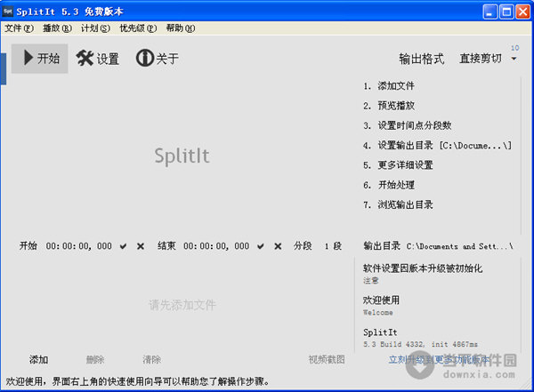Image resolution: width=534 pixels, height=392 pixels.
Task: Clear end time with X icon
Action: coord(278,246)
